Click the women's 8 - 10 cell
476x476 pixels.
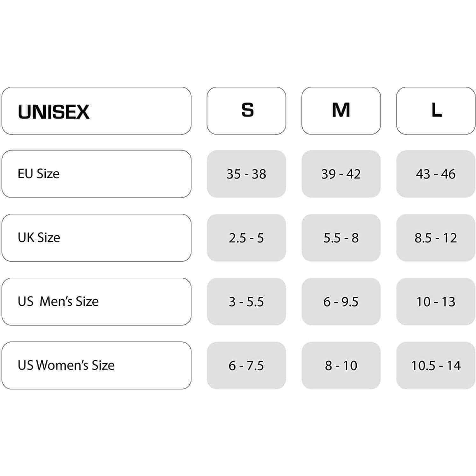pos(341,365)
